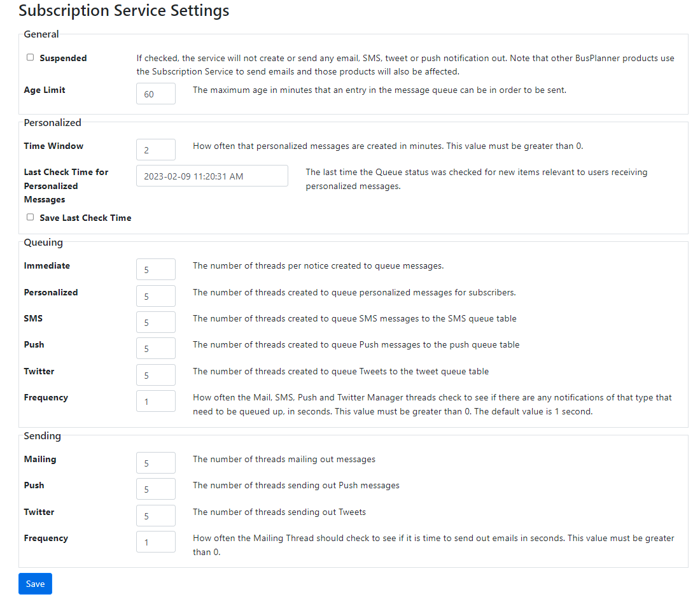This screenshot has height=599, width=700.
Task: Click the Mailing threads input
Action: pos(155,462)
